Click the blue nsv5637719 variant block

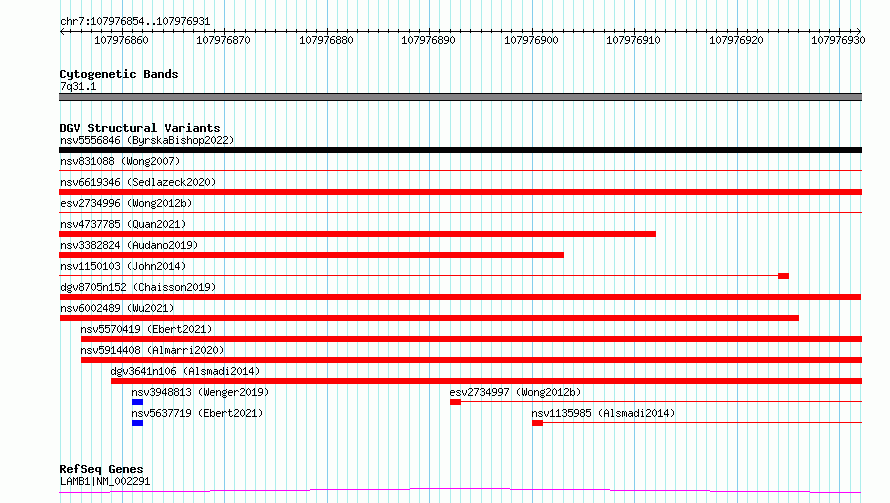pos(137,423)
